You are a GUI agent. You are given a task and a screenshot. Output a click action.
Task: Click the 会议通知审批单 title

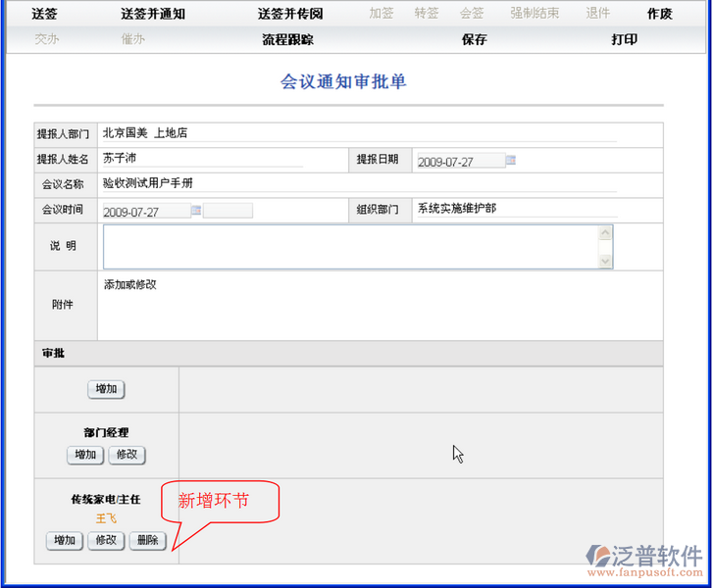(x=343, y=81)
